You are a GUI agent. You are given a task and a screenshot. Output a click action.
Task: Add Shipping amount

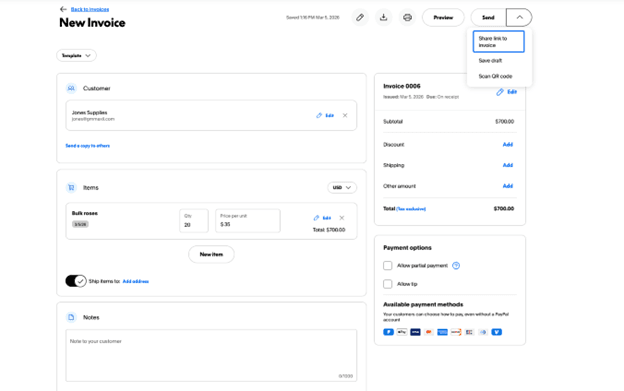507,165
